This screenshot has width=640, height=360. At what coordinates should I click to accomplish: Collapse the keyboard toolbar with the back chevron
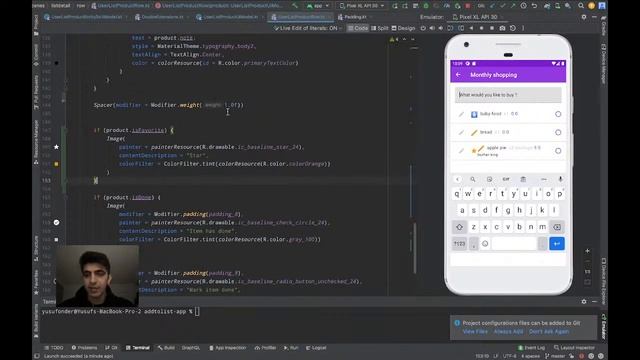(458, 179)
